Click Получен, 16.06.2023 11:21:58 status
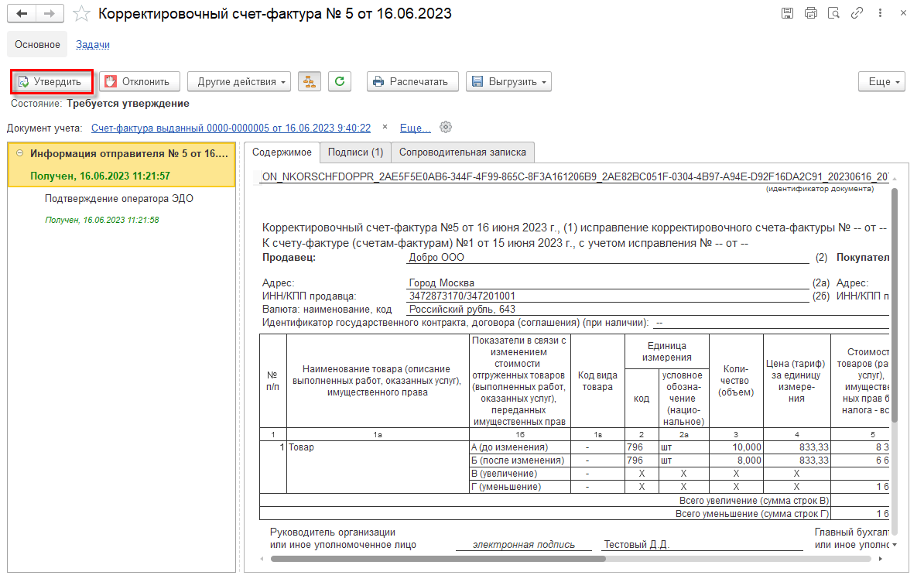 [x=102, y=220]
